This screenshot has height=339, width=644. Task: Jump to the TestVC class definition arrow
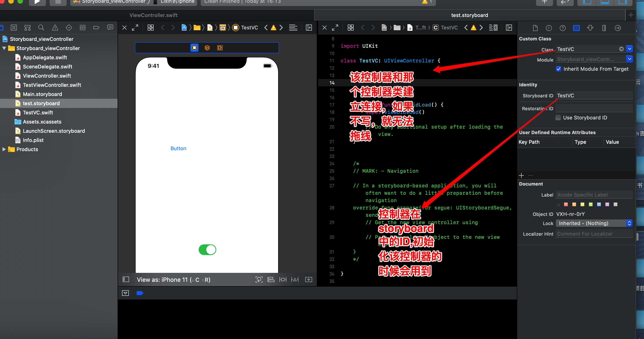point(621,49)
